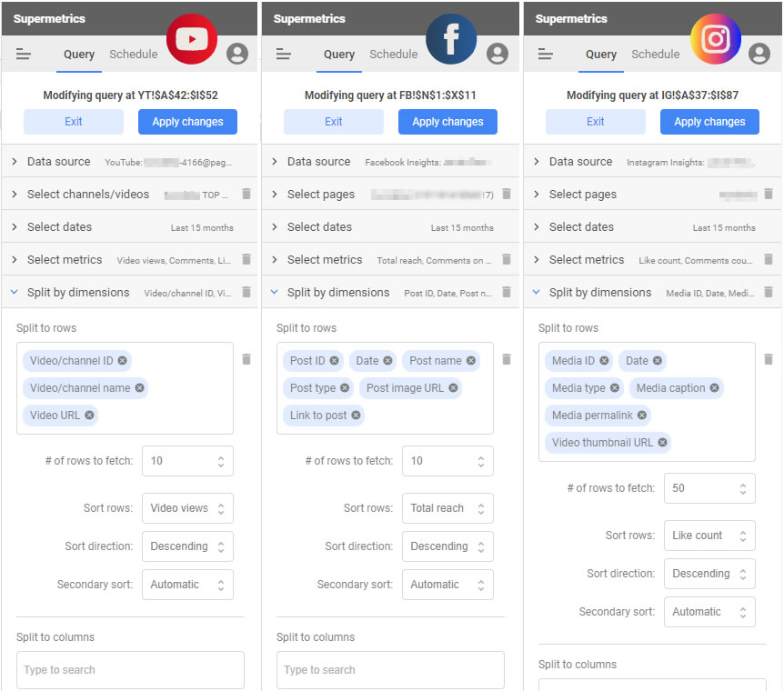The height and width of the screenshot is (691, 784).
Task: Open Sort rows dropdown showing Like count
Action: (x=709, y=536)
